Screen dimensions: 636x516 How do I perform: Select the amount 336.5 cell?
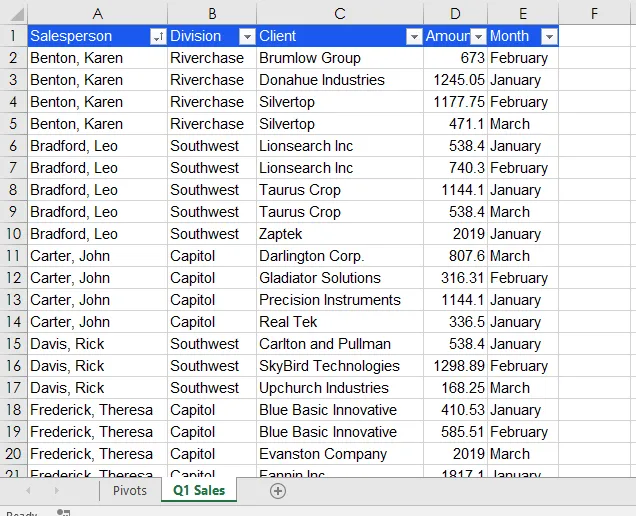(456, 322)
